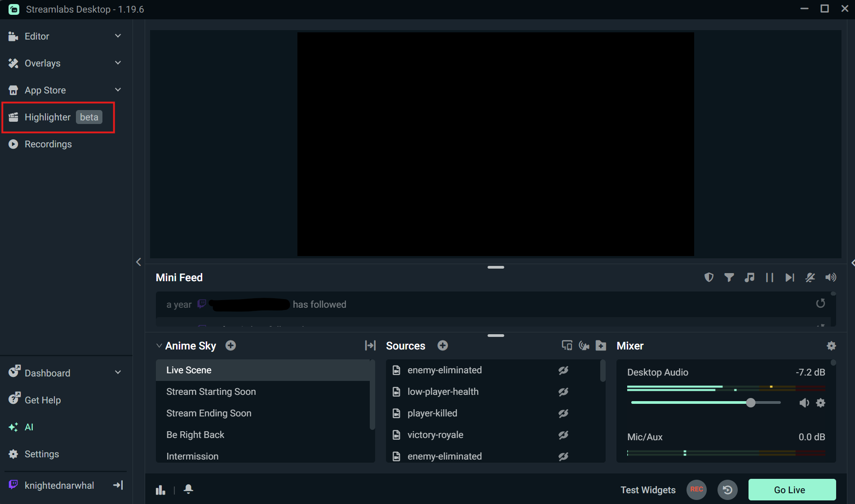This screenshot has height=504, width=855.
Task: Click the Test Widgets button
Action: click(647, 490)
